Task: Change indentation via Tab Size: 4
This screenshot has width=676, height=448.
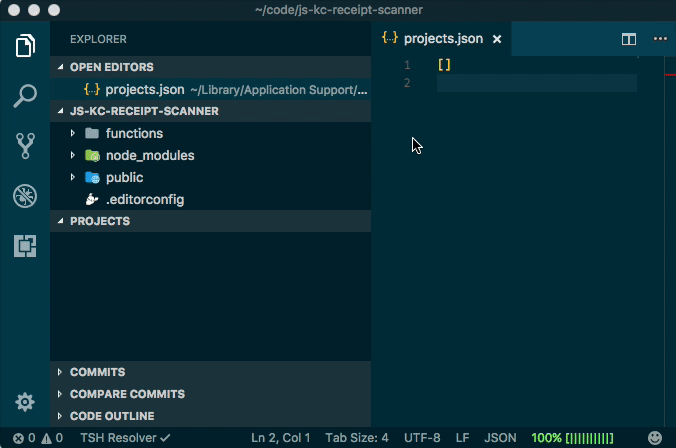Action: (x=357, y=438)
